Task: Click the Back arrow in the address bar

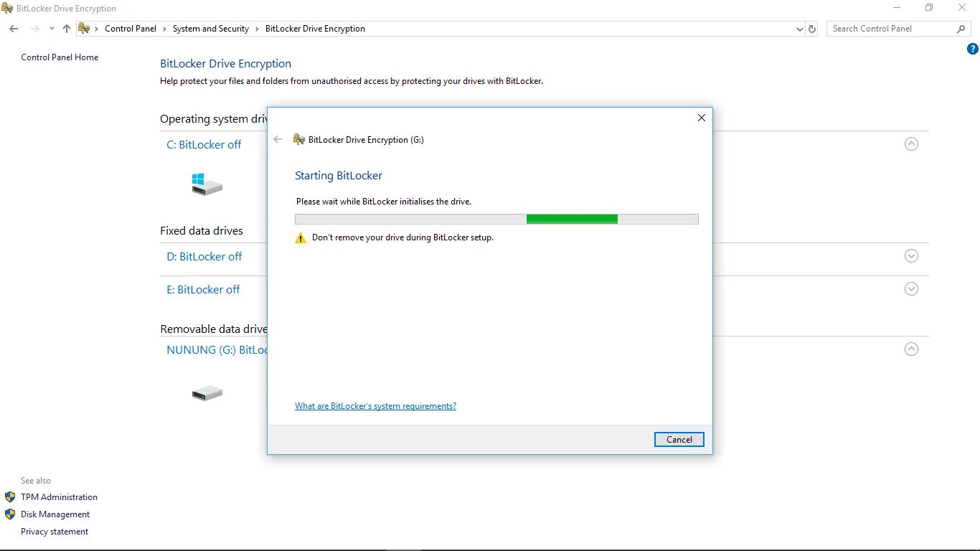Action: pos(14,29)
